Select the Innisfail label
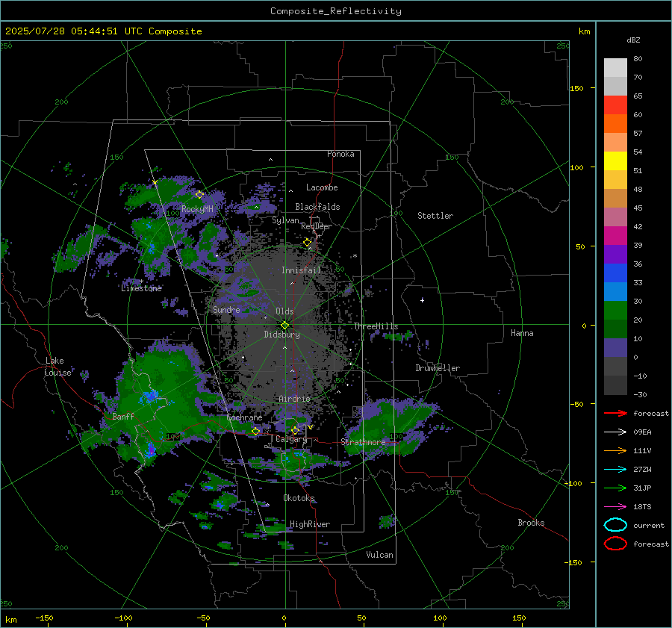Image resolution: width=672 pixels, height=628 pixels. [x=301, y=270]
